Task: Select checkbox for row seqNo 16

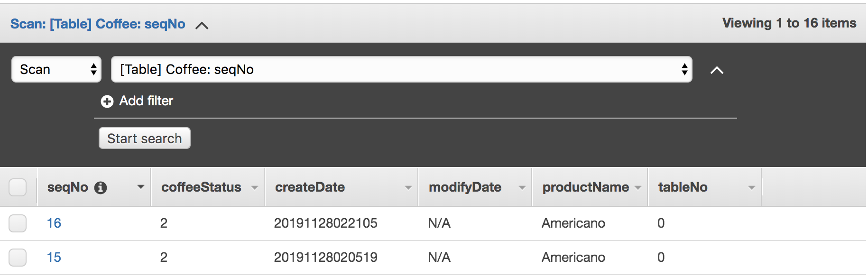Action: (x=18, y=223)
